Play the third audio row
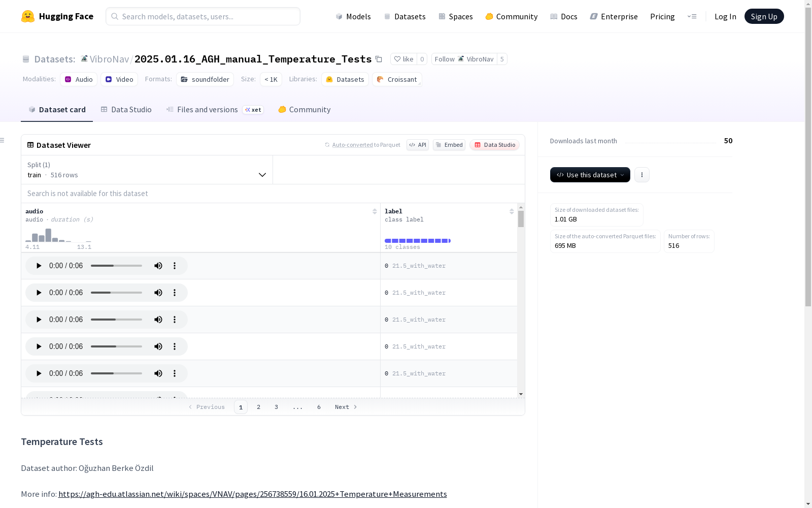The height and width of the screenshot is (508, 812). 39,320
